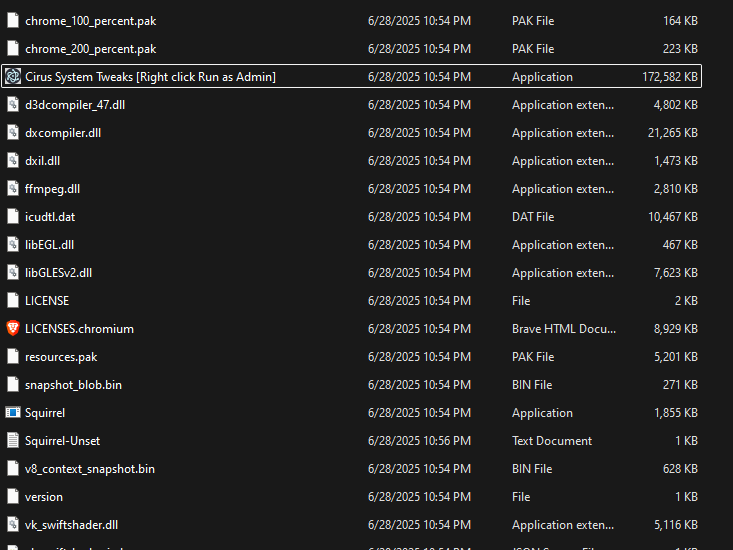Click the 6/28/2025 10:56 PM date

419,441
